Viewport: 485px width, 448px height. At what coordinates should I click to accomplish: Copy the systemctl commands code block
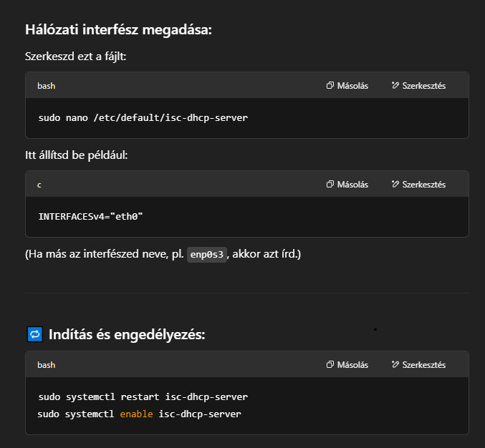tap(347, 365)
